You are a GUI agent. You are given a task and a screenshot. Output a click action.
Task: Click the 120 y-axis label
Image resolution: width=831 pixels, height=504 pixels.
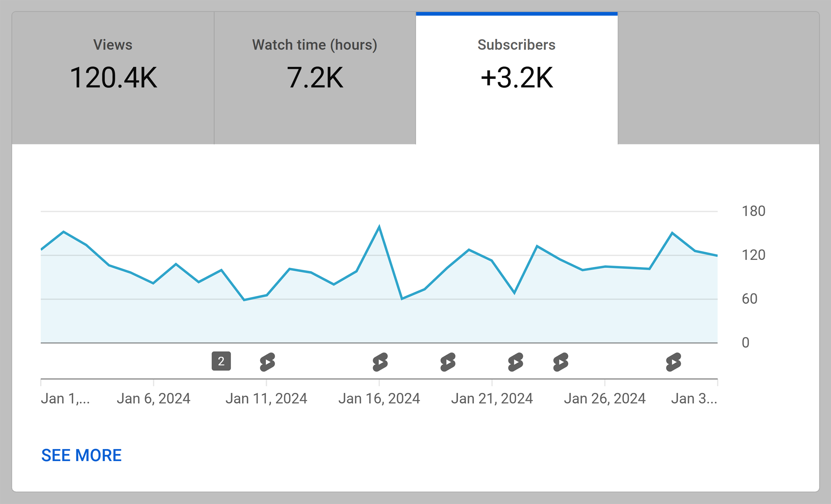tap(754, 255)
